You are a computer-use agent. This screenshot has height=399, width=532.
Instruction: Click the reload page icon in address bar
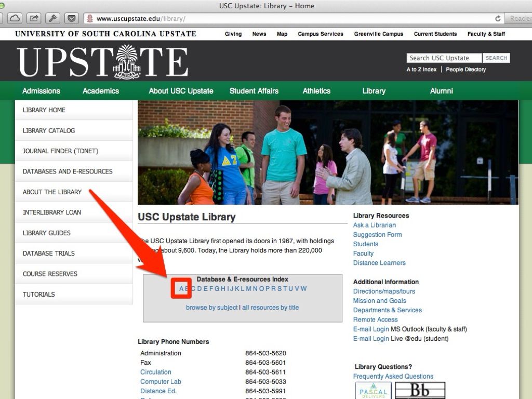(498, 19)
